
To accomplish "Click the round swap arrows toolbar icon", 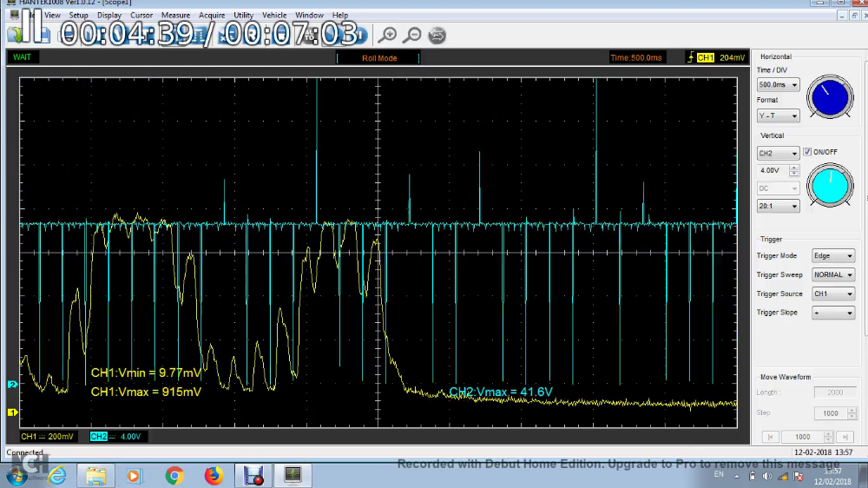I will tap(437, 35).
